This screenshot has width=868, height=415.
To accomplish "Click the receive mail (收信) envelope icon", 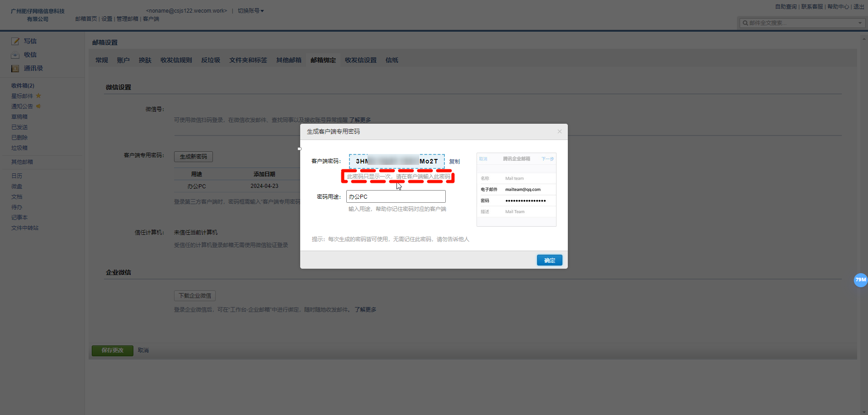I will click(15, 55).
